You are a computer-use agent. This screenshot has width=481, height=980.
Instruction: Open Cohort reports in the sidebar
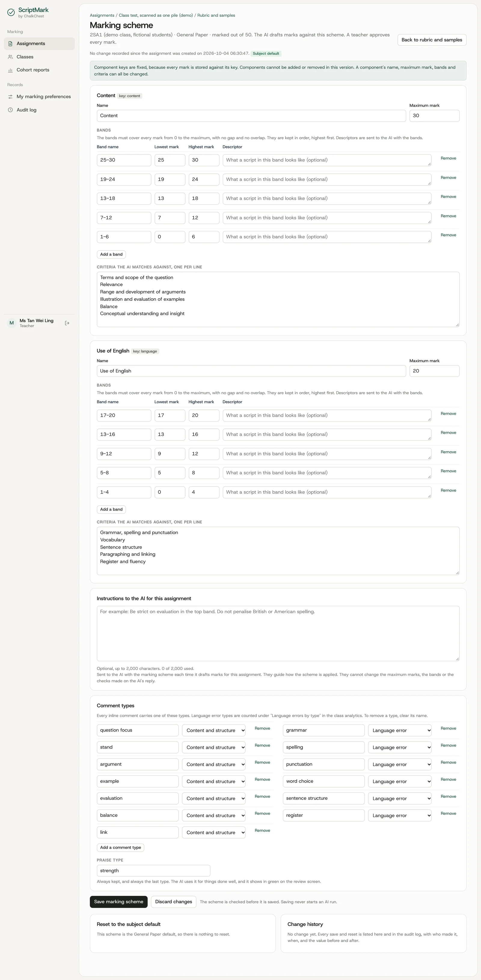click(x=39, y=70)
